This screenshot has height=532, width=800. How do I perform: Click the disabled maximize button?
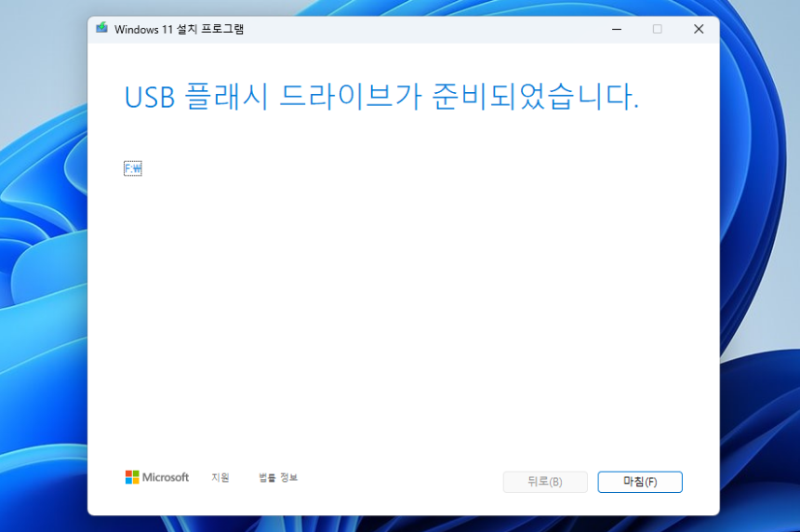[x=657, y=29]
